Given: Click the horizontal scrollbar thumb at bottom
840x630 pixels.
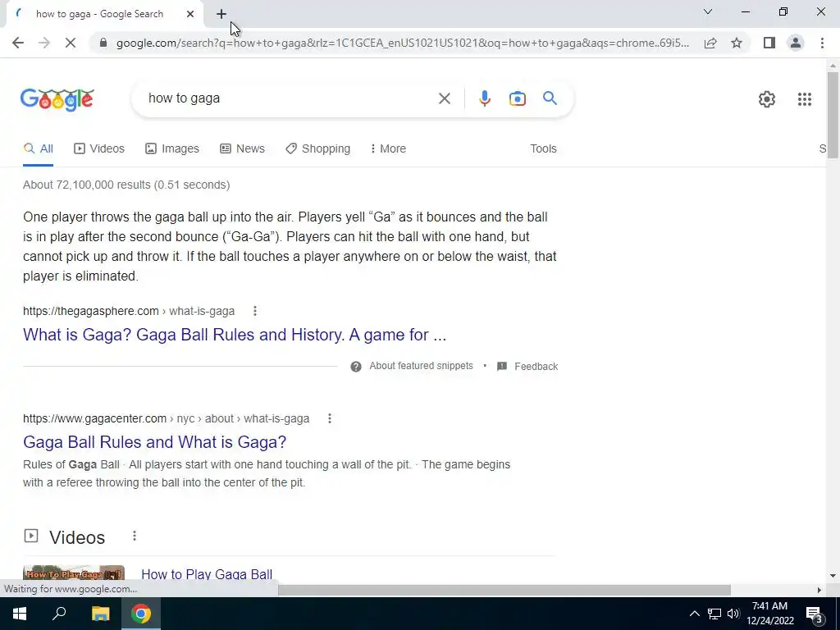Looking at the screenshot, I should coord(504,590).
